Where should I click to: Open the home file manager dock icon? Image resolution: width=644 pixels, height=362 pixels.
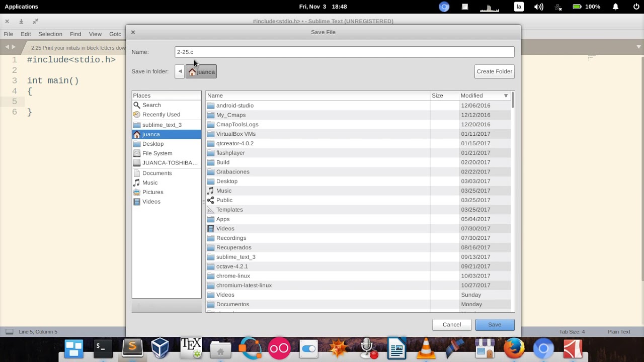click(220, 349)
